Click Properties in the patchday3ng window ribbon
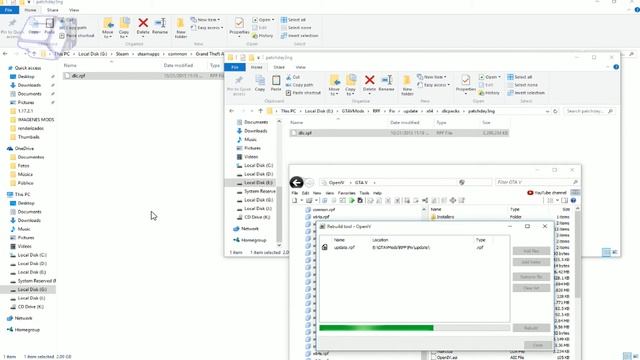This screenshot has width=640, height=360. tap(466, 84)
